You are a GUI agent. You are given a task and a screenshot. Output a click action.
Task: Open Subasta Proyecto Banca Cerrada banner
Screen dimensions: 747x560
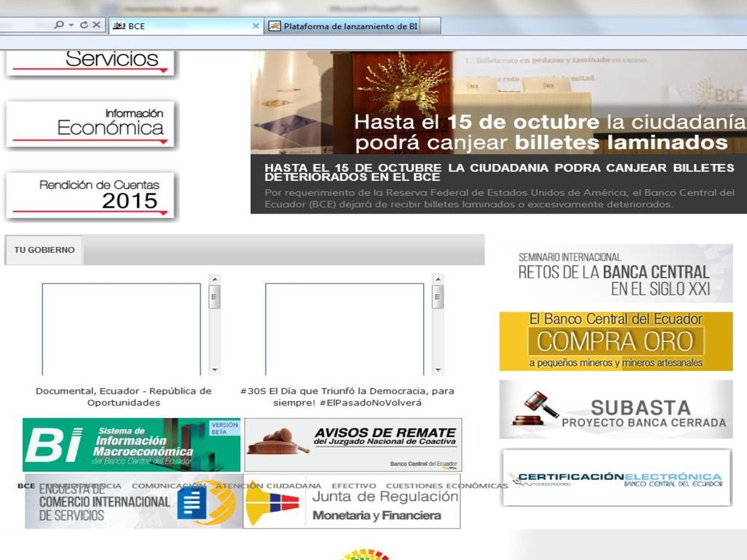(x=616, y=409)
